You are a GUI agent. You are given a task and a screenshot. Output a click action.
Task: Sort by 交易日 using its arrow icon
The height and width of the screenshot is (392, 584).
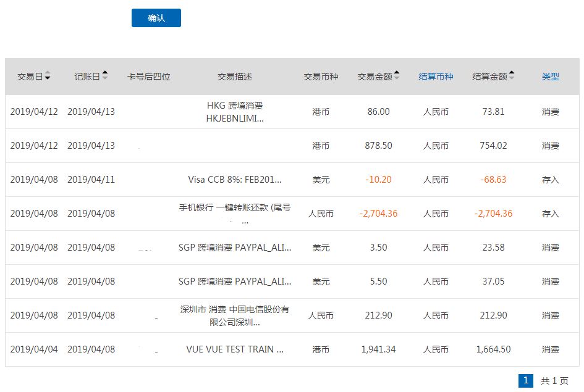(x=48, y=77)
